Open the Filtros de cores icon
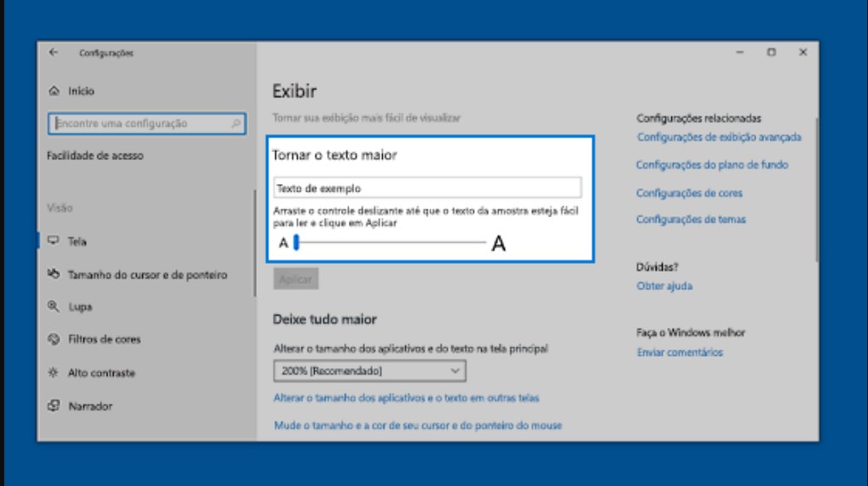The height and width of the screenshot is (486, 868). 53,338
